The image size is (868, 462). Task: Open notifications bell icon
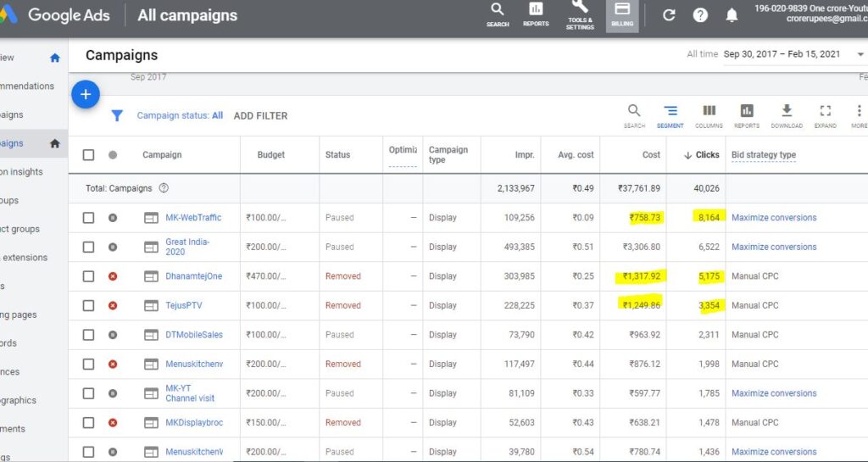(x=732, y=15)
